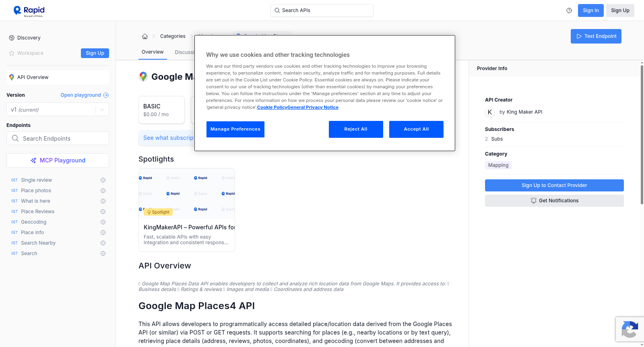644x347 pixels.
Task: Open Categories in the breadcrumb
Action: (x=173, y=36)
